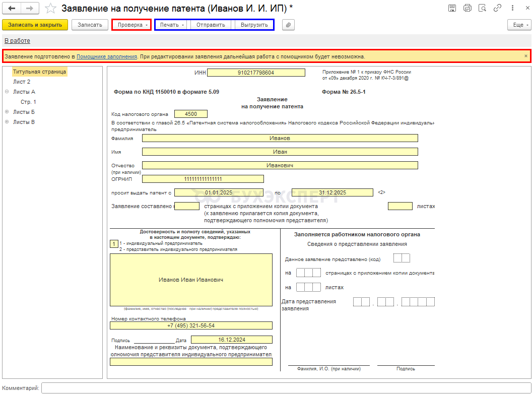Click the printer icon in header

pos(467,8)
